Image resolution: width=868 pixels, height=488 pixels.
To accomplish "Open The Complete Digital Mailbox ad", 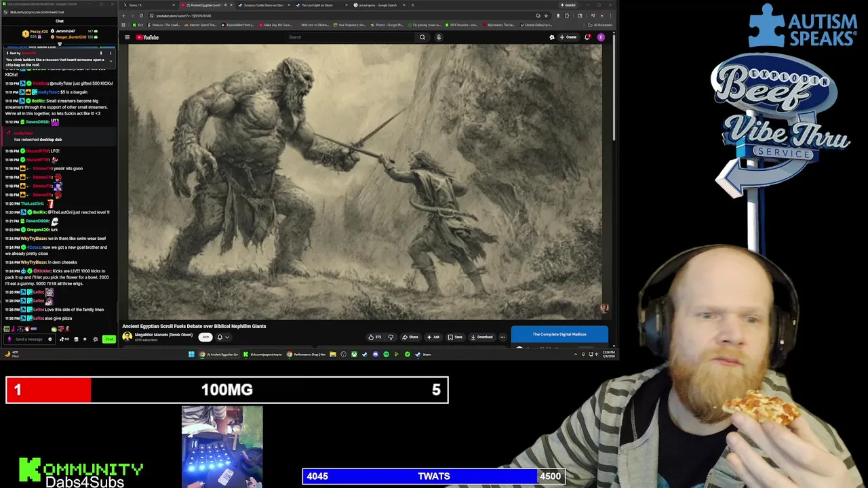I will pos(559,334).
